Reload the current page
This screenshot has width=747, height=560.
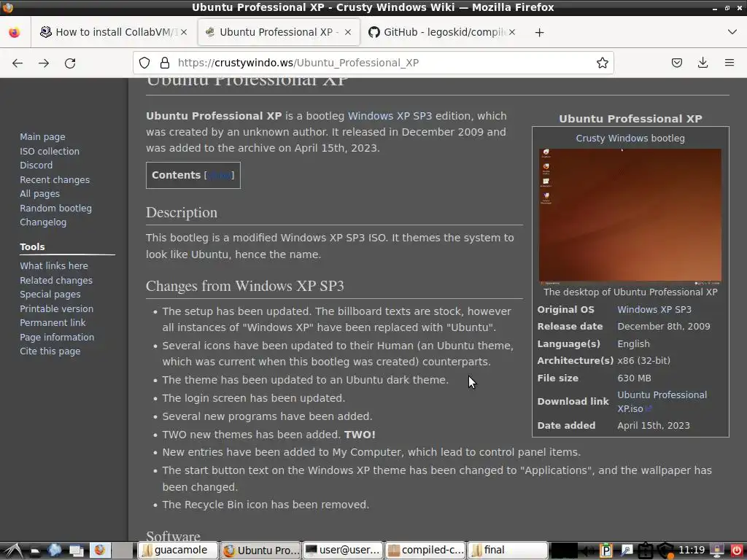(70, 63)
